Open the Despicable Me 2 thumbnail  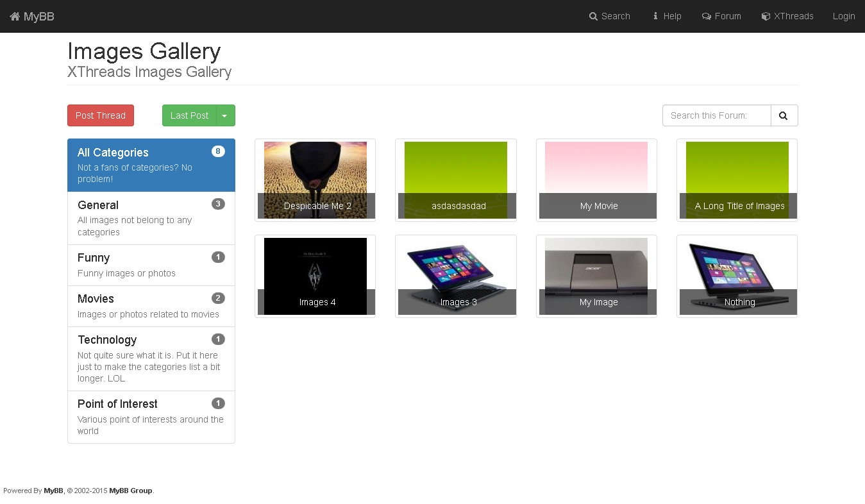coord(315,180)
